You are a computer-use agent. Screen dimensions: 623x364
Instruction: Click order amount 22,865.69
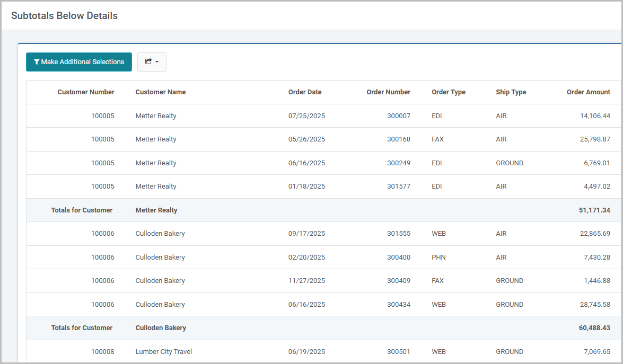coord(595,234)
